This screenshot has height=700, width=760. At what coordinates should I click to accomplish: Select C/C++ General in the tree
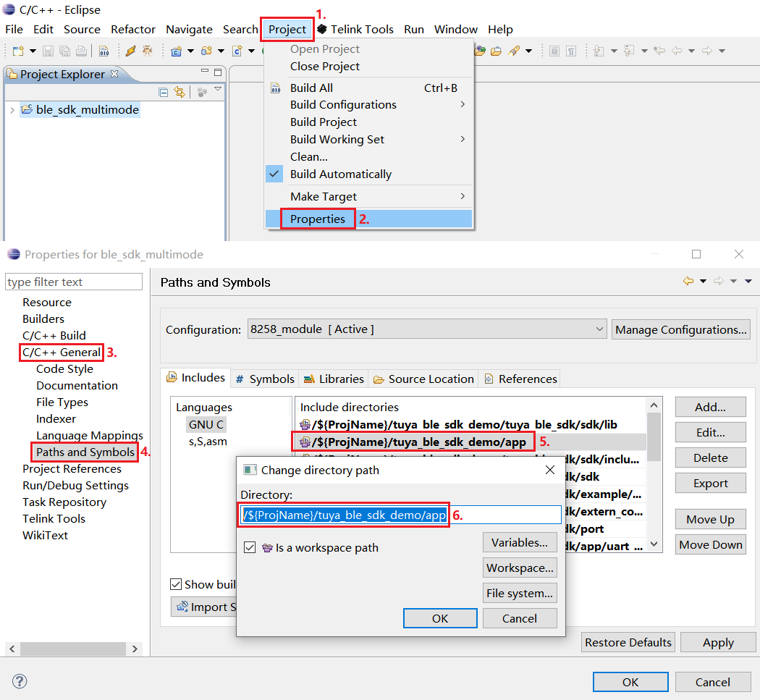point(62,353)
